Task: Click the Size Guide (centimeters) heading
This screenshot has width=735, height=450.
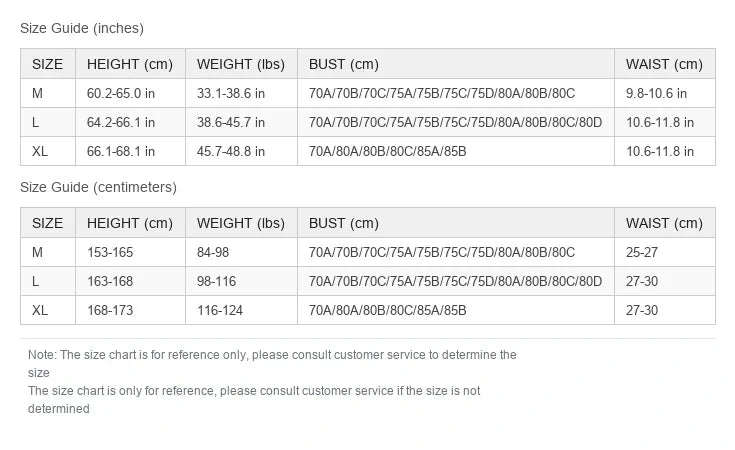Action: pyautogui.click(x=98, y=187)
